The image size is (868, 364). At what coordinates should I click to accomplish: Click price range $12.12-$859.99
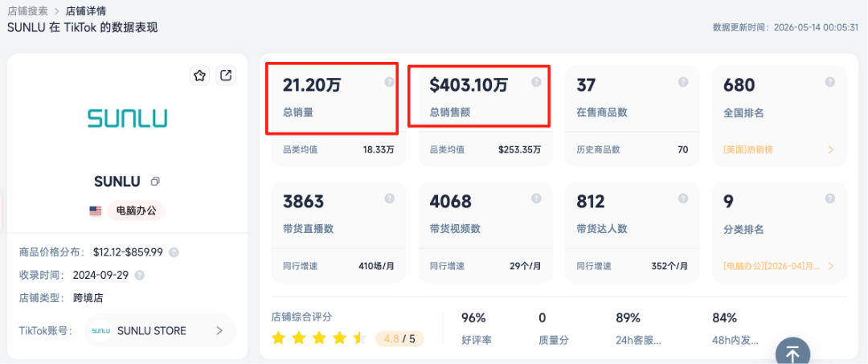(128, 252)
